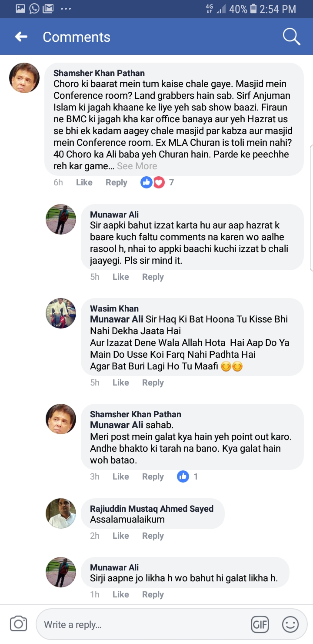Like the Assalamualaikum comment
Screen dimensions: 313x644
pos(120,536)
